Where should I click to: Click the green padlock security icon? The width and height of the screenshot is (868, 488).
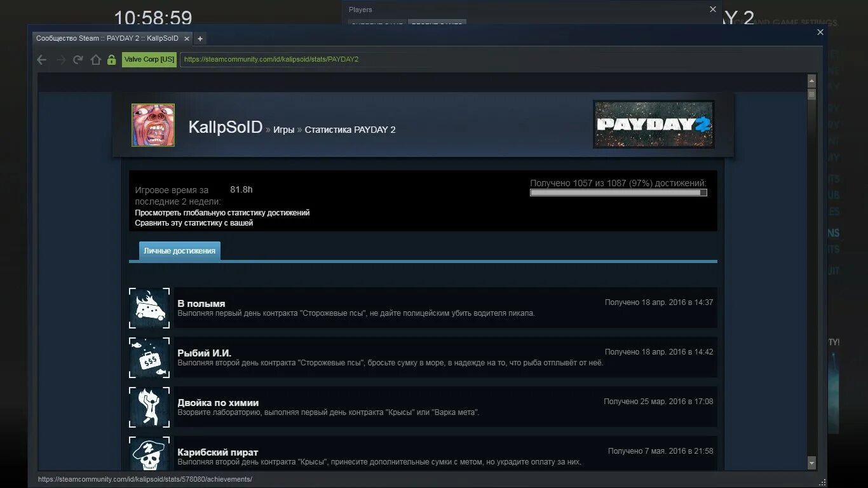pyautogui.click(x=111, y=60)
